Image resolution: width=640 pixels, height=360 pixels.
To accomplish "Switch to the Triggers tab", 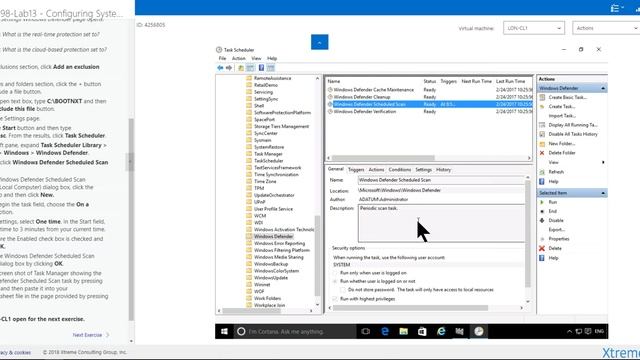I will (x=356, y=169).
